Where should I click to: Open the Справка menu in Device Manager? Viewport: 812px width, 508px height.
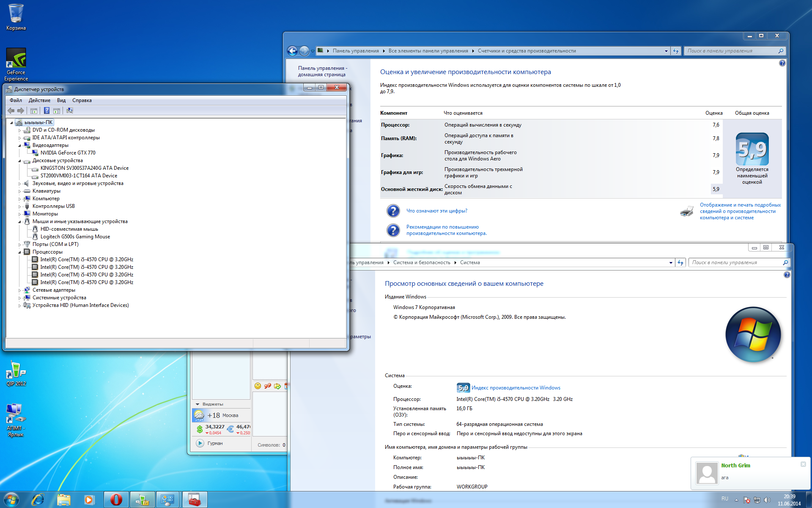(x=82, y=100)
